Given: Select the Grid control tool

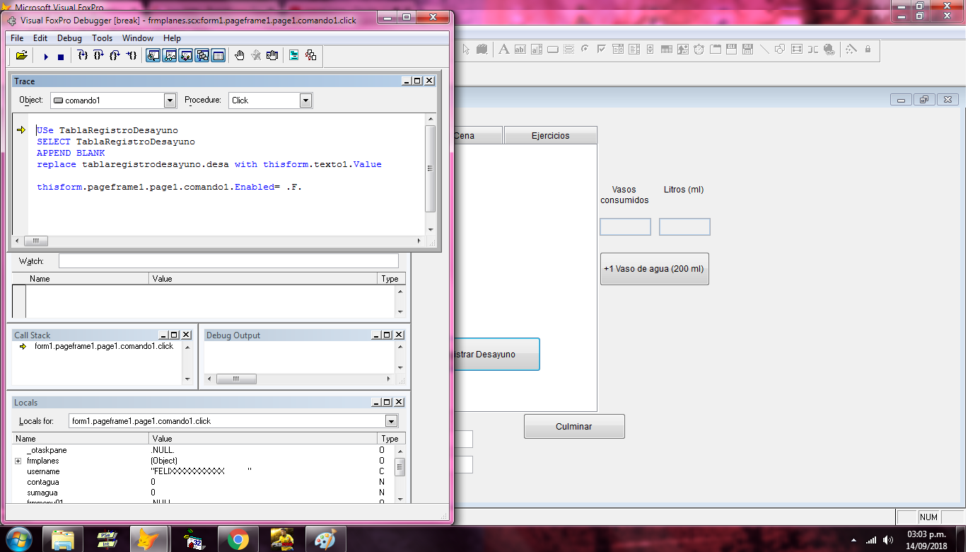Looking at the screenshot, I should [666, 49].
